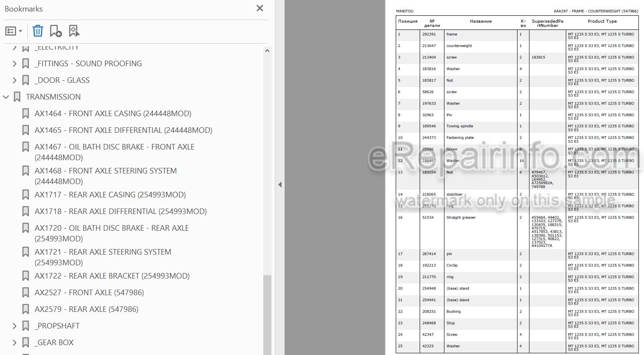The width and height of the screenshot is (644, 355).
Task: Click the 'Product Type' column header
Action: click(x=602, y=21)
